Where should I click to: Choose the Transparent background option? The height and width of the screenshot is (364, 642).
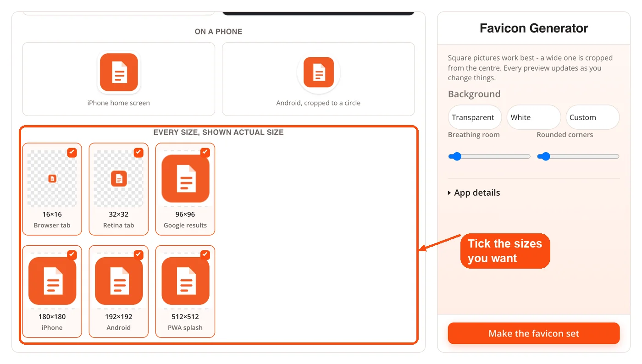point(475,117)
